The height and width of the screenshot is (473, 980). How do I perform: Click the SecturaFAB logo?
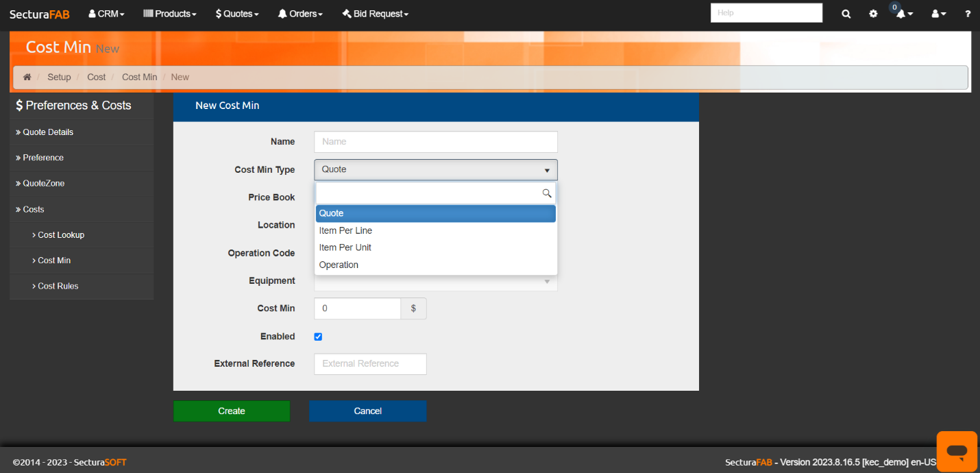point(40,14)
